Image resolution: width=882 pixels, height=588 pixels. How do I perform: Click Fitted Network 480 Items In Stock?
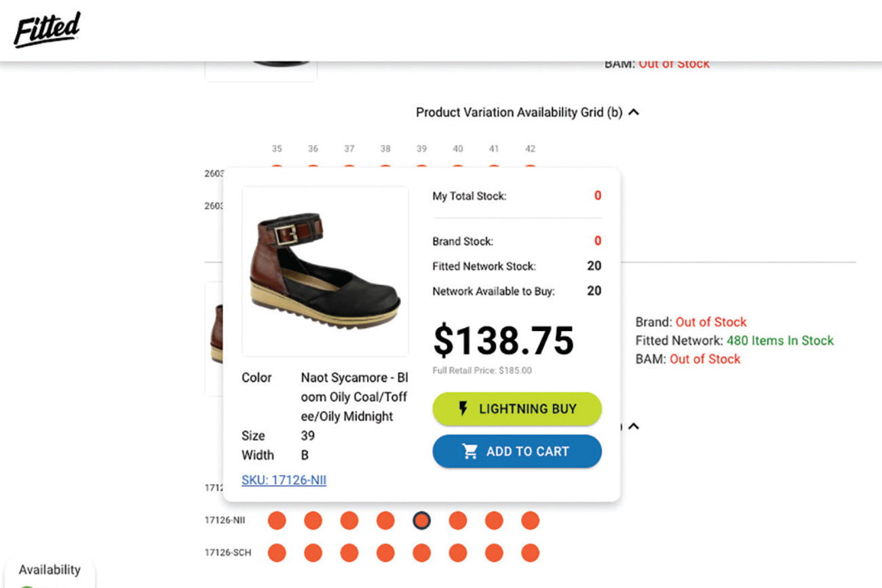pyautogui.click(x=735, y=340)
